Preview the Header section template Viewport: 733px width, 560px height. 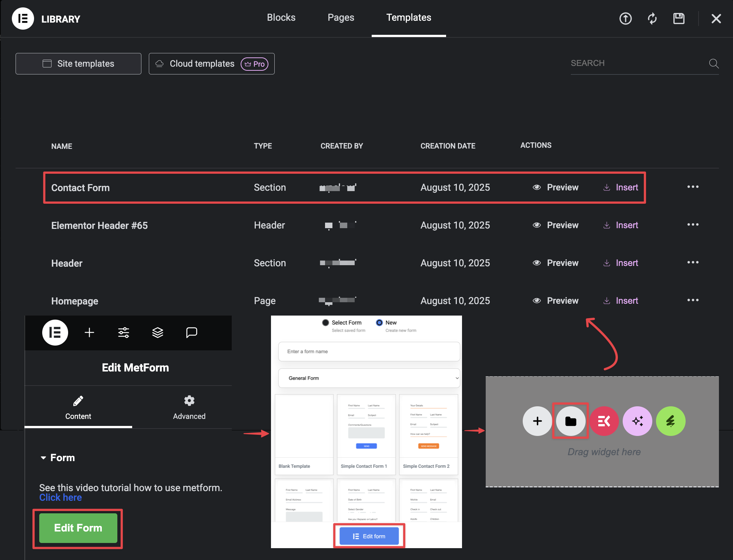pos(555,263)
